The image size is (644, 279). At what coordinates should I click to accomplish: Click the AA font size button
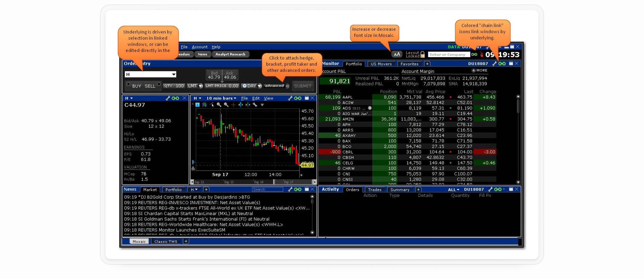pyautogui.click(x=397, y=54)
